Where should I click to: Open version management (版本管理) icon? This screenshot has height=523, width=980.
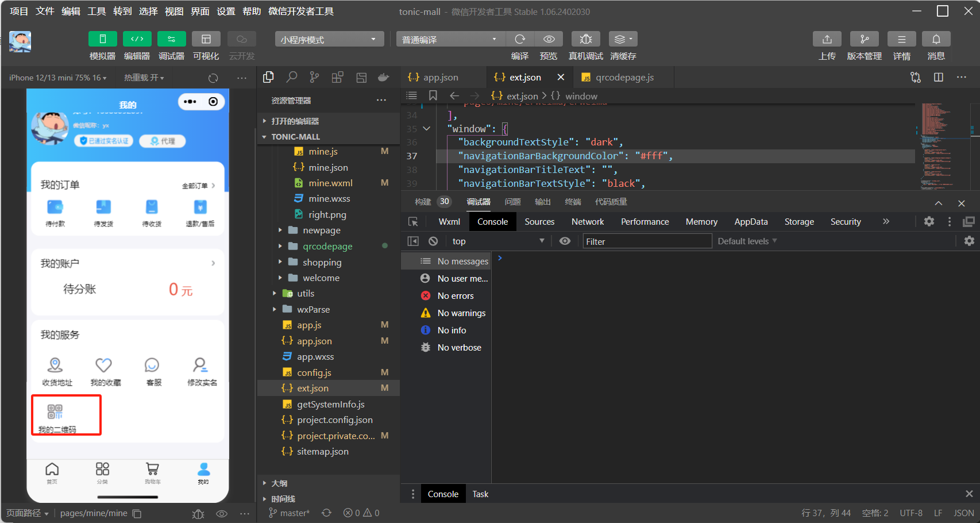pos(864,39)
